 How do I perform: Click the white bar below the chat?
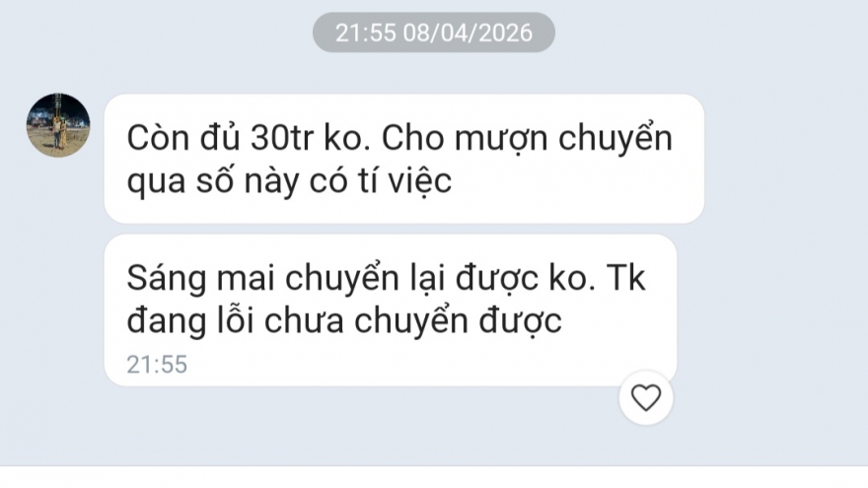click(434, 477)
